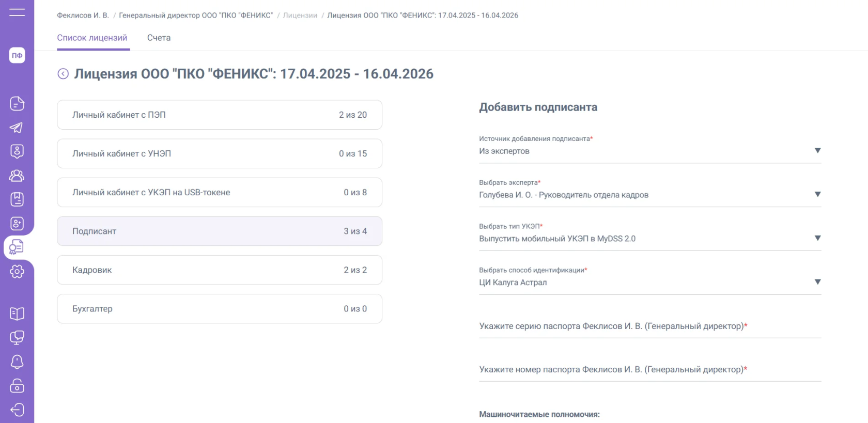The image size is (868, 423).
Task: Click the back arrow beside license title
Action: 63,74
